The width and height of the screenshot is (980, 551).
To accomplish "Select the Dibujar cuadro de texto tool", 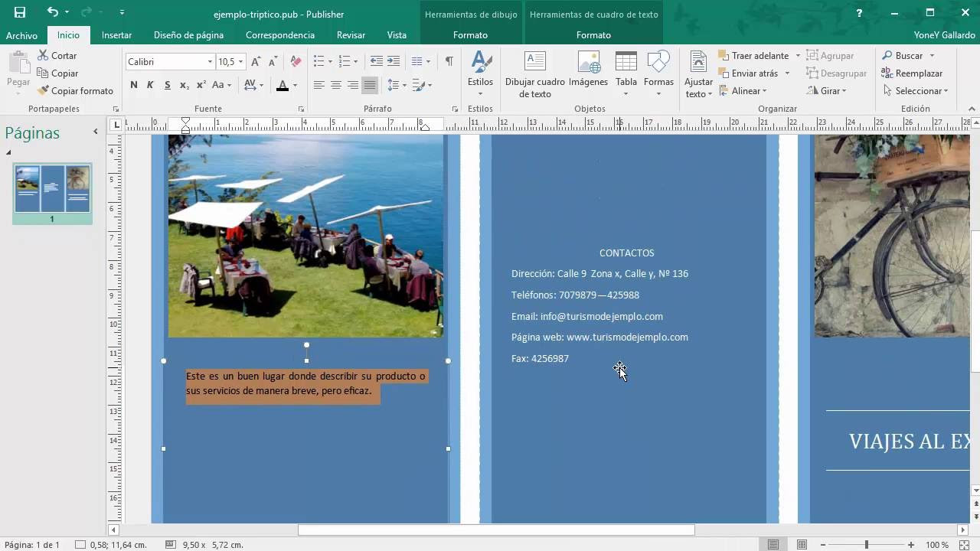I will [x=534, y=73].
